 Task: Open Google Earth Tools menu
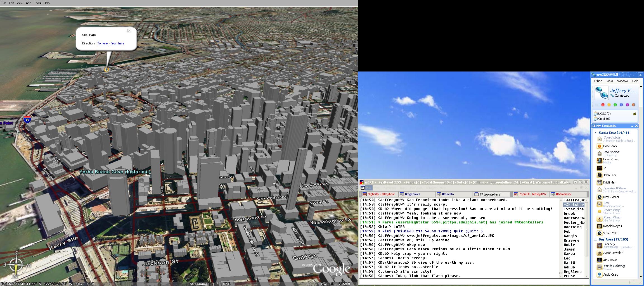pos(37,3)
